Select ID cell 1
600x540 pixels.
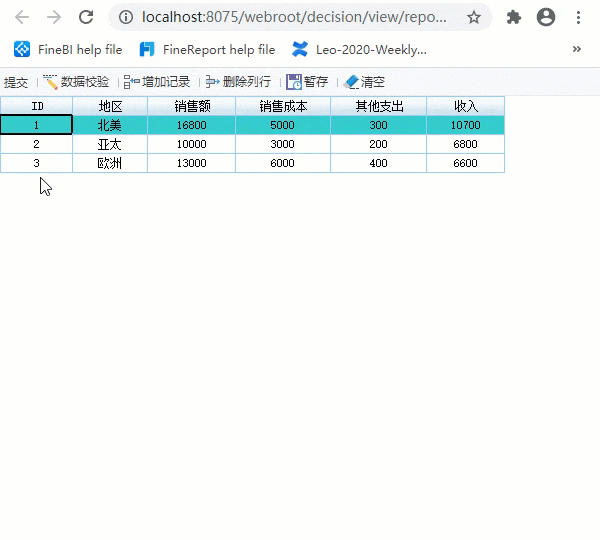36,125
